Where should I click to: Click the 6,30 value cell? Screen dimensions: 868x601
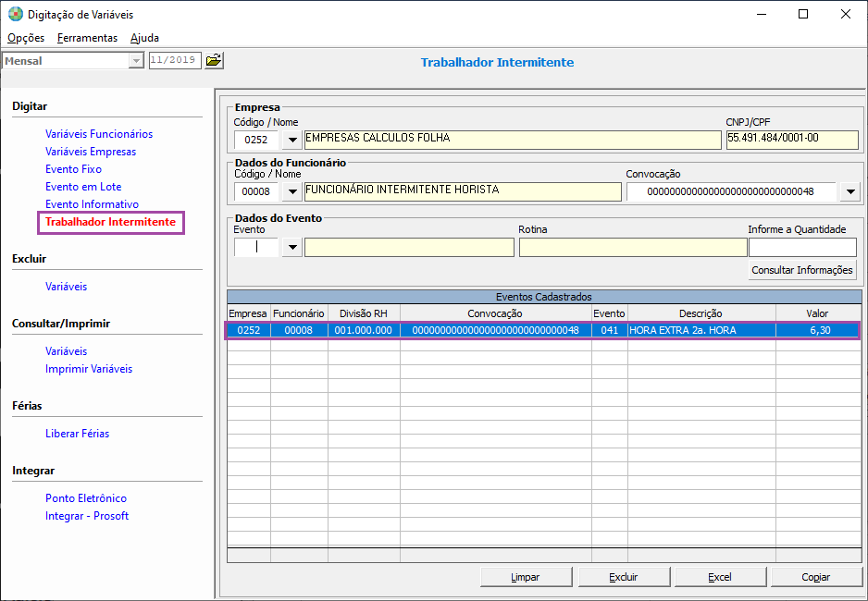click(818, 330)
